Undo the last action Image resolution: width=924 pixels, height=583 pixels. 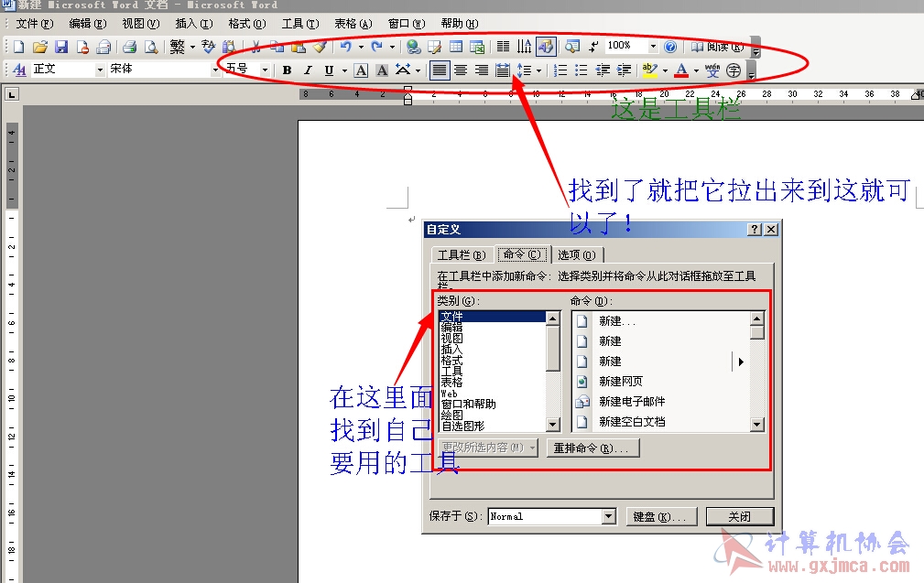click(x=346, y=47)
